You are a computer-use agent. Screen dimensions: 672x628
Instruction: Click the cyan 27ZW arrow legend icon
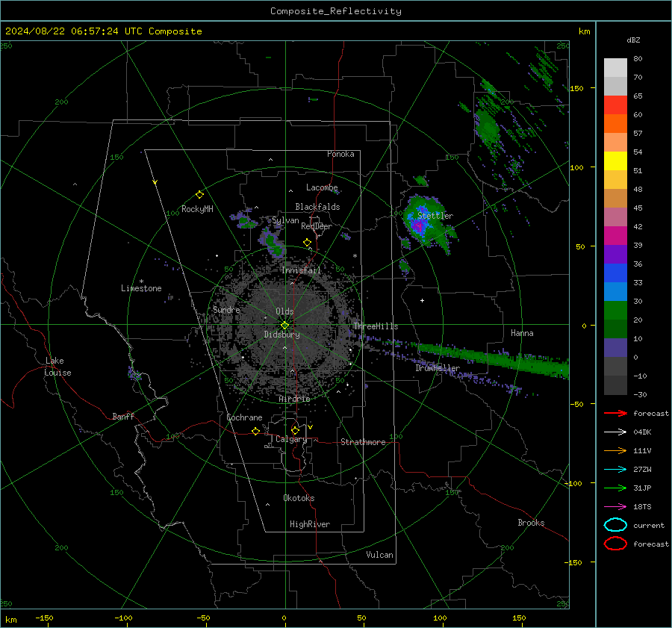[615, 470]
